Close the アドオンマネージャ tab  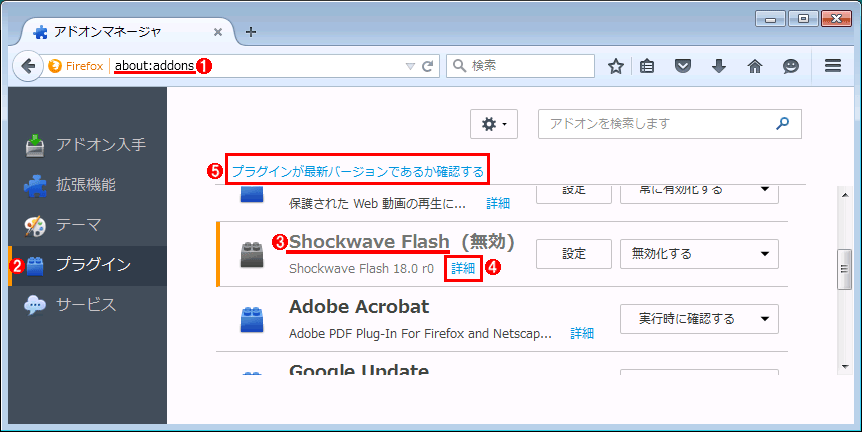[218, 32]
